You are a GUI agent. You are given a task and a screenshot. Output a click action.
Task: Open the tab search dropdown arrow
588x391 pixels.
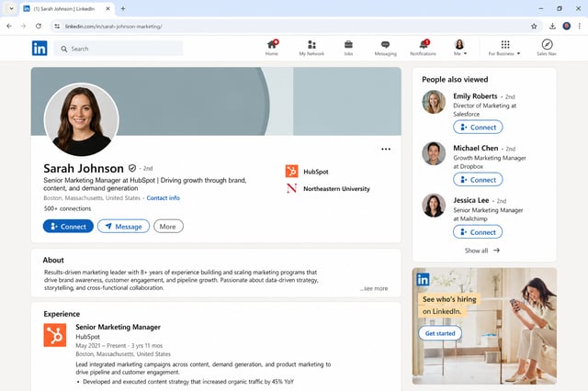point(11,8)
